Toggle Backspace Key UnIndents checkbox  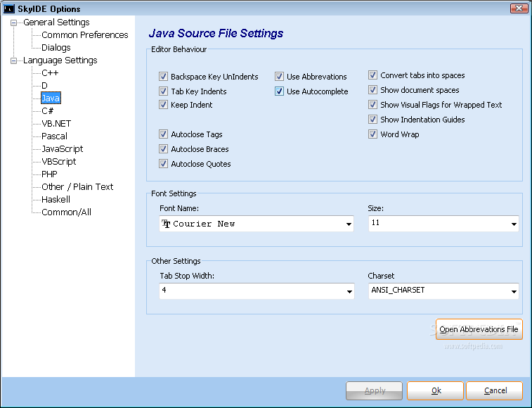pyautogui.click(x=163, y=76)
